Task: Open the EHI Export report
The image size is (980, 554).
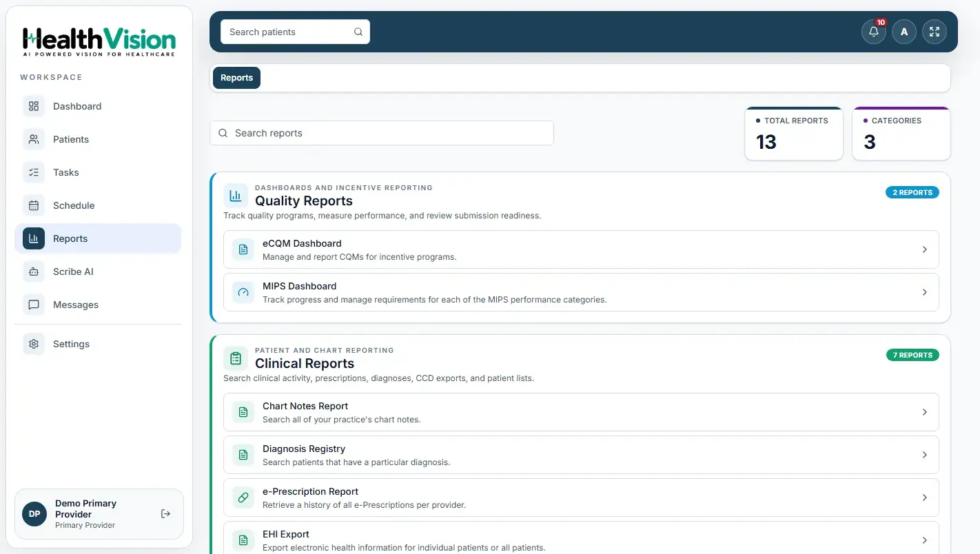Action: point(581,537)
